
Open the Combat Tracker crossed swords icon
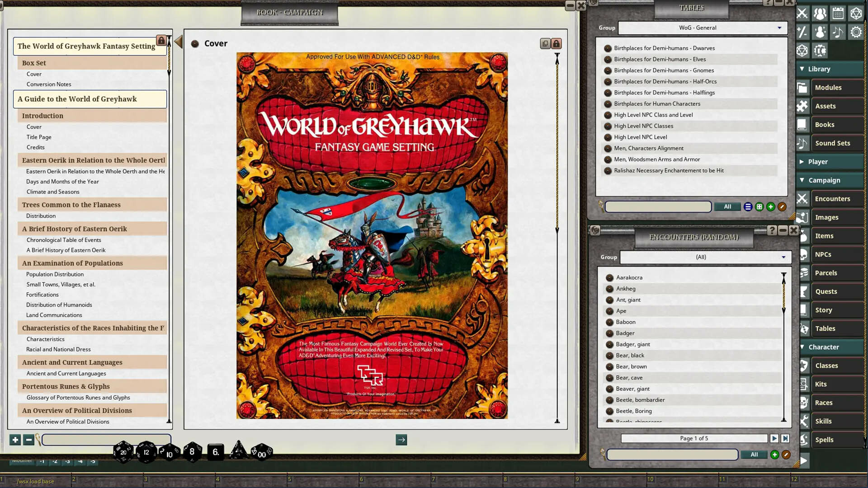coord(803,13)
